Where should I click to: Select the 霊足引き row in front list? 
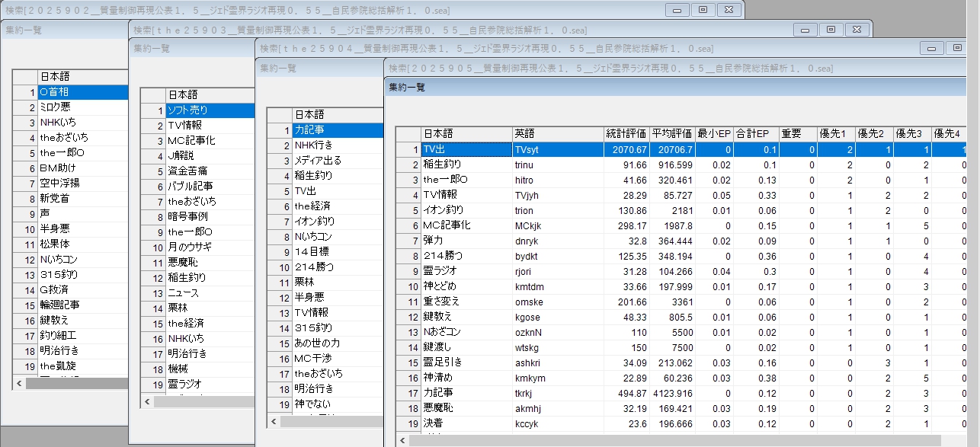(x=466, y=362)
